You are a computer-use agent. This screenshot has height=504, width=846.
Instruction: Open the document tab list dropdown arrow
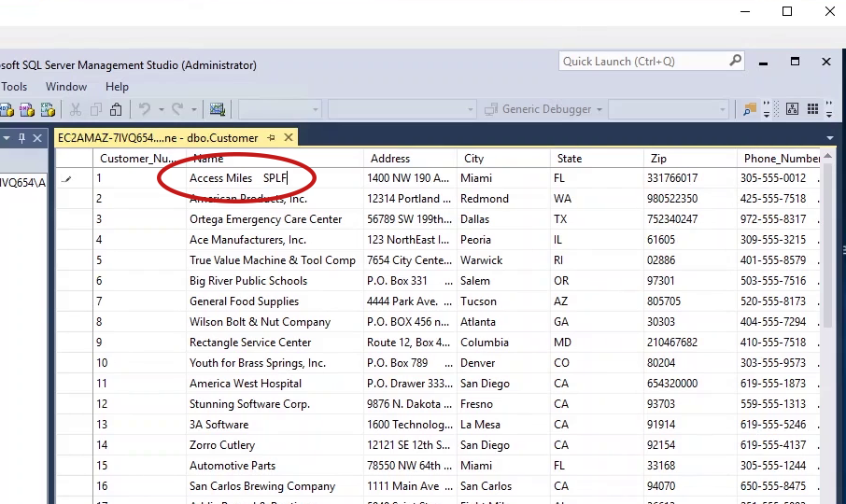pos(830,138)
